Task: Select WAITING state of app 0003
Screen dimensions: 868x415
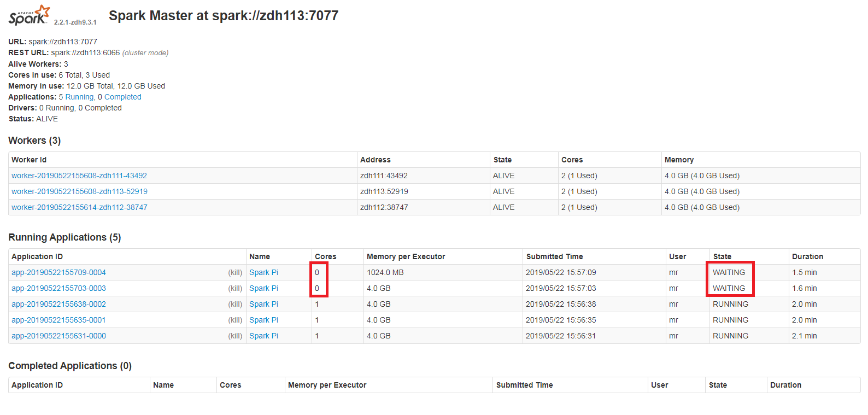Action: (x=729, y=288)
